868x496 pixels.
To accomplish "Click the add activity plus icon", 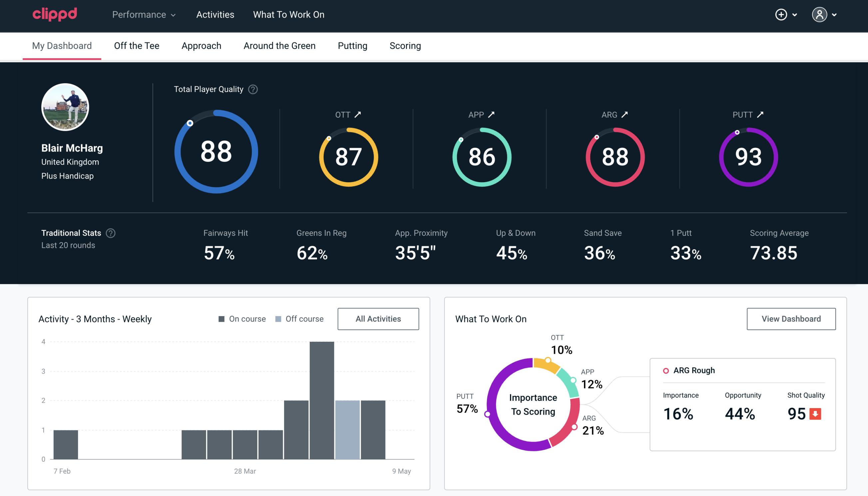I will 782,15.
